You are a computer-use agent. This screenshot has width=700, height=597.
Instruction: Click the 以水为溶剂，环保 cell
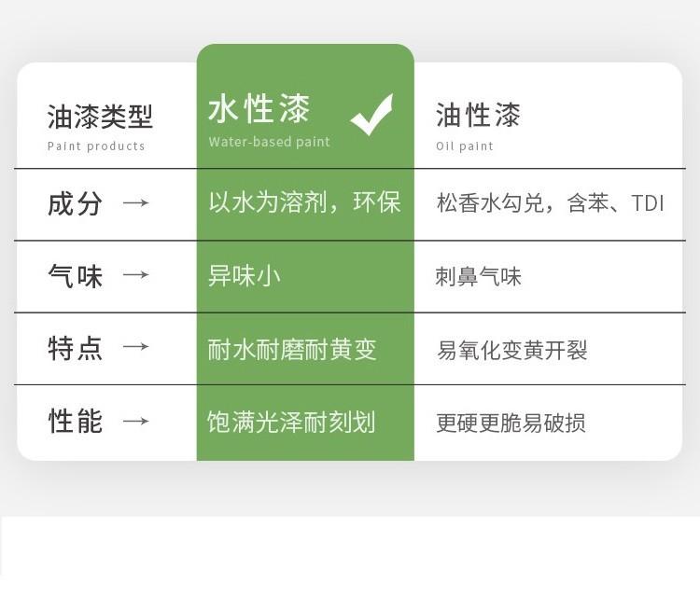click(304, 202)
